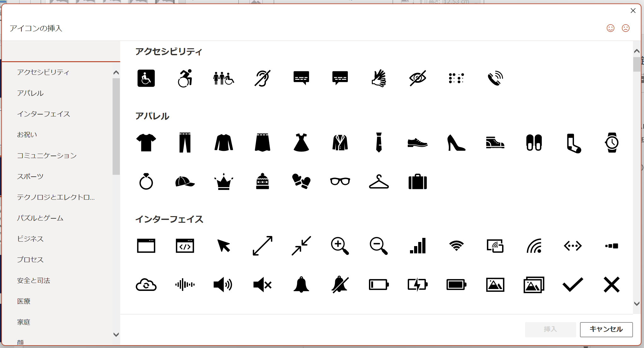Viewport: 644px width, 348px height.
Task: Select the bell notification icon
Action: coord(301,285)
